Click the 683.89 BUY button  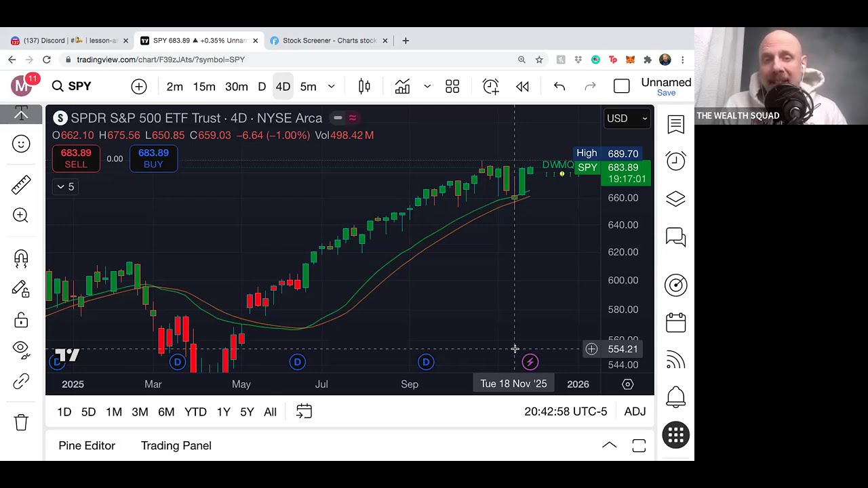[153, 159]
